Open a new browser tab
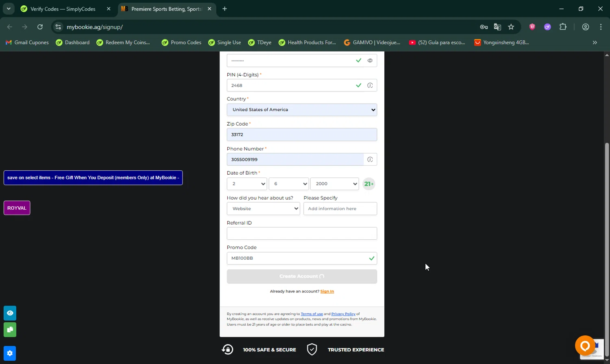Image resolution: width=610 pixels, height=364 pixels. coord(224,9)
